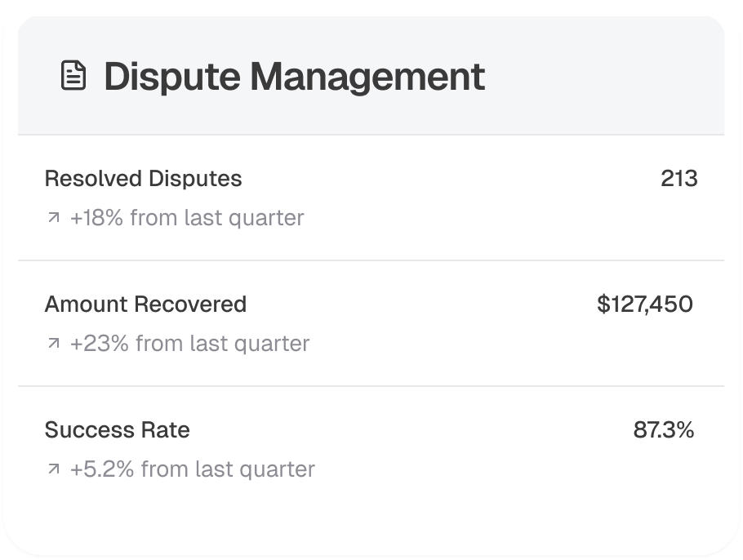Click the 213 resolved disputes value
This screenshot has width=743, height=560.
click(678, 179)
